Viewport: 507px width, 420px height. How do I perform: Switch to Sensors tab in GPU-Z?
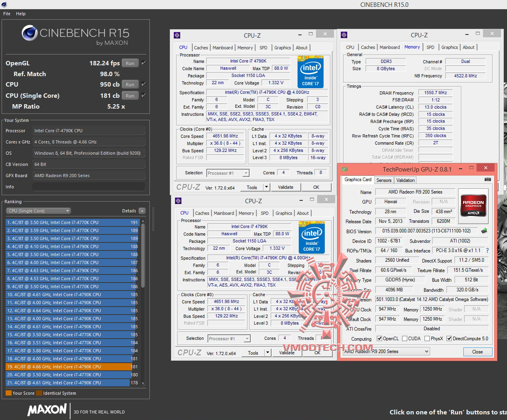point(384,180)
